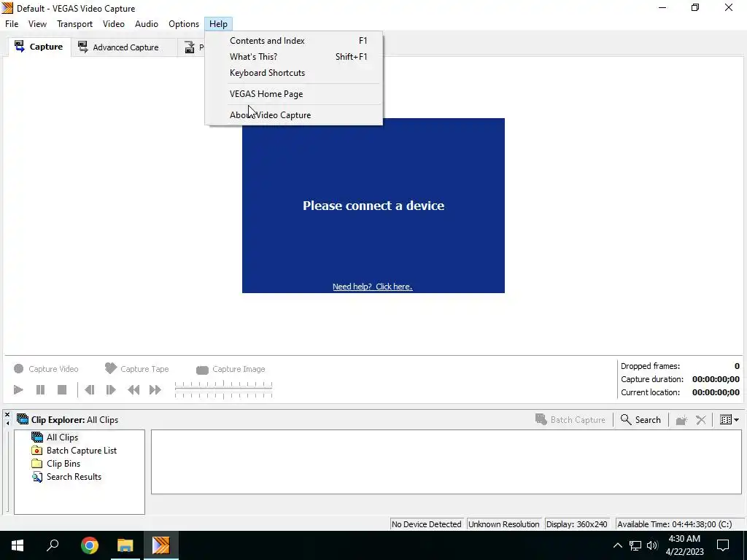Open the Video menu
Image resolution: width=747 pixels, height=560 pixels.
coord(113,24)
